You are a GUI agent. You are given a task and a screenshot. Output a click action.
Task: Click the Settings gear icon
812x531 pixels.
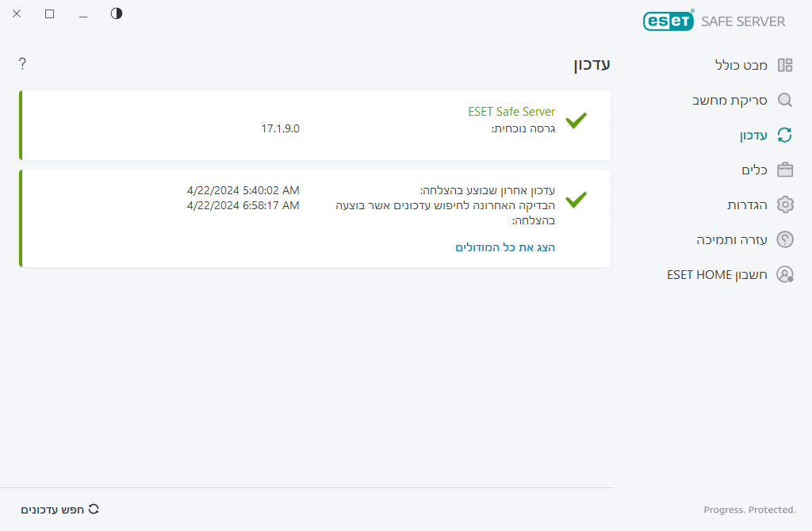click(x=785, y=204)
